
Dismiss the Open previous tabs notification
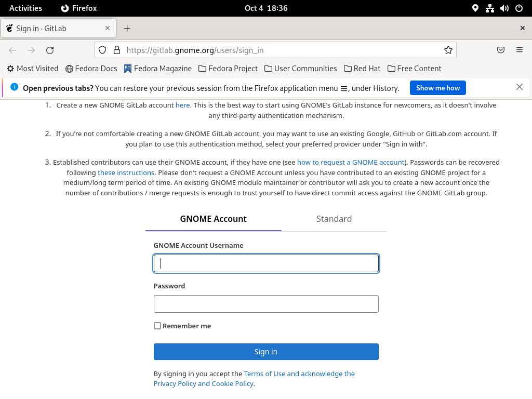[x=520, y=87]
